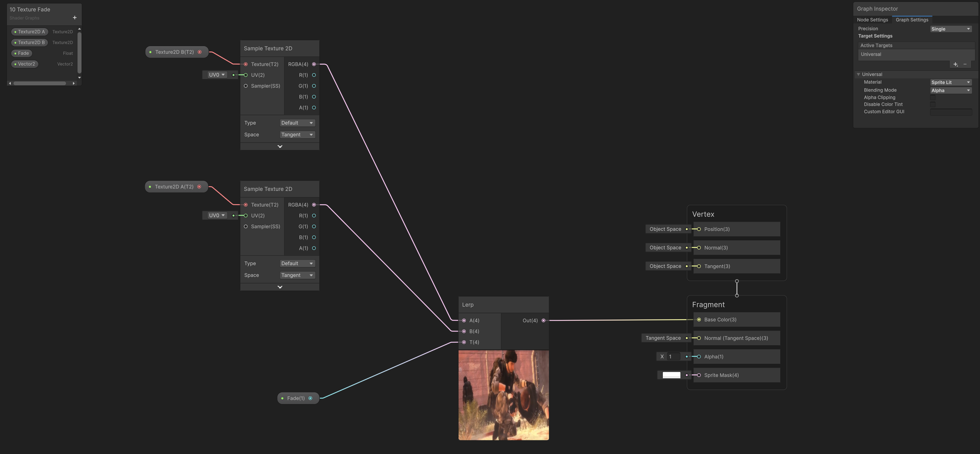Switch to Node Settings tab

[x=872, y=20]
